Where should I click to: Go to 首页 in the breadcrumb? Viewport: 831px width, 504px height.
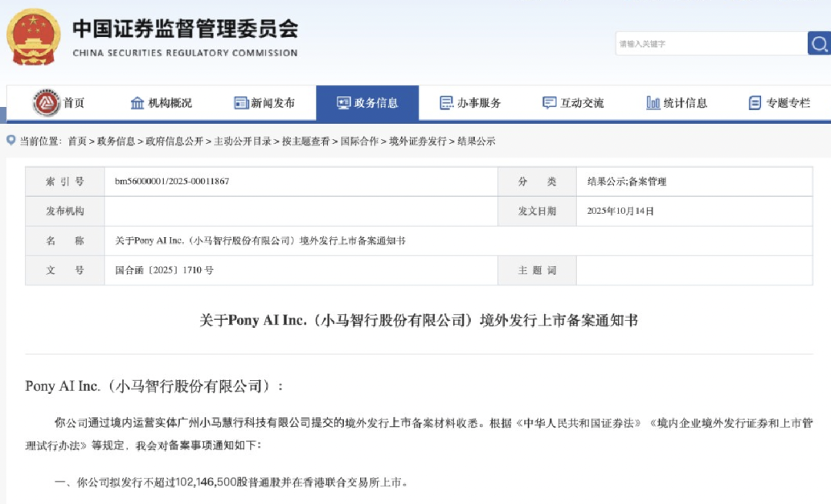click(x=77, y=141)
